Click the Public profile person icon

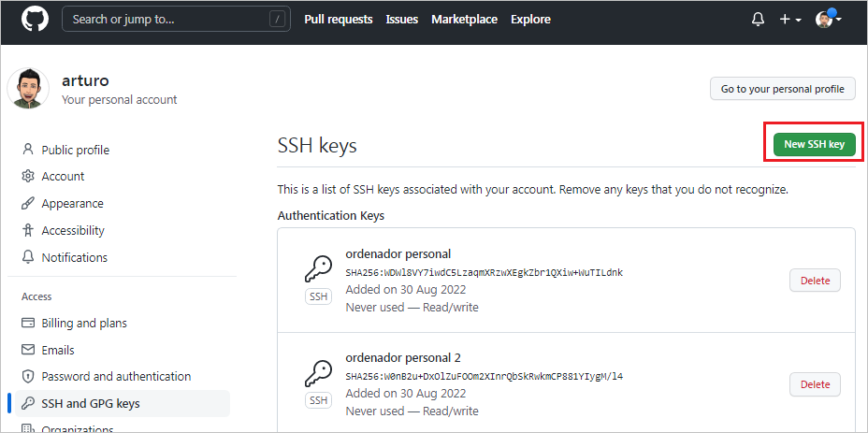pyautogui.click(x=28, y=150)
